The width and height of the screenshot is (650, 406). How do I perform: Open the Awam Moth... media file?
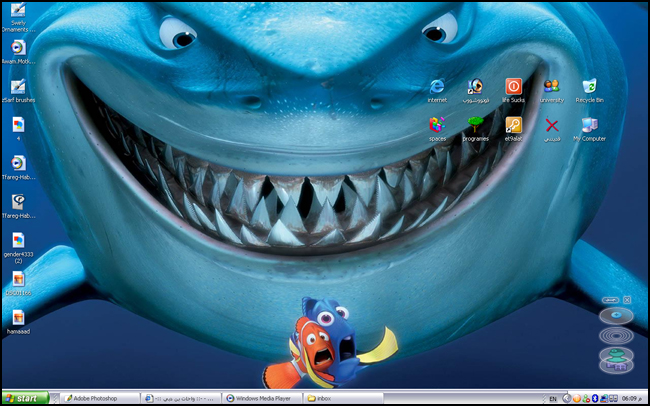(x=18, y=52)
